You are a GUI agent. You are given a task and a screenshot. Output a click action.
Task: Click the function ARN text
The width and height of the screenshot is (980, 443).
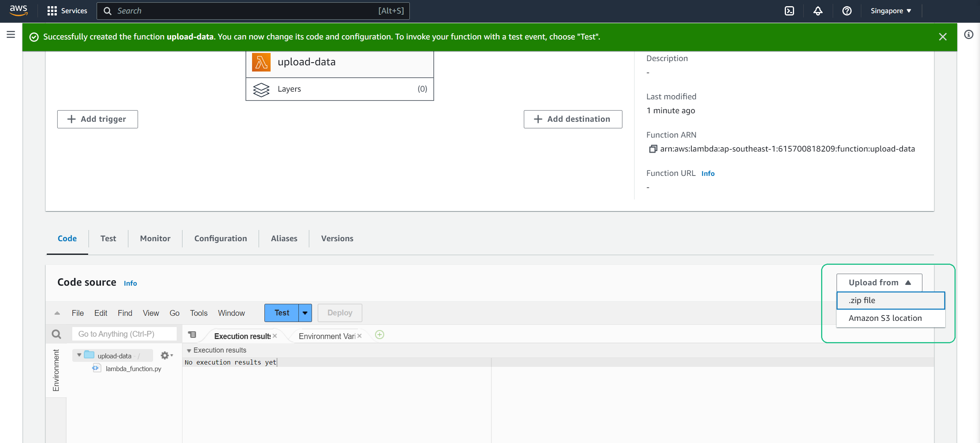click(x=787, y=149)
